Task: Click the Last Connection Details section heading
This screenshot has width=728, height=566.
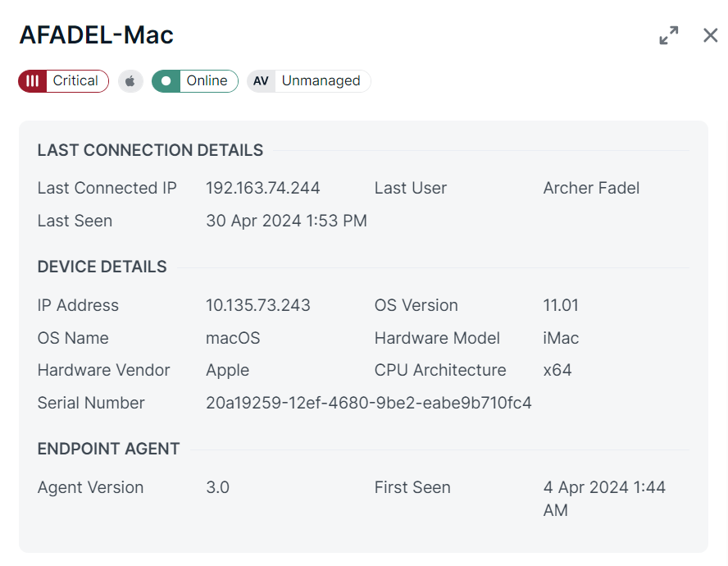Action: (x=150, y=150)
